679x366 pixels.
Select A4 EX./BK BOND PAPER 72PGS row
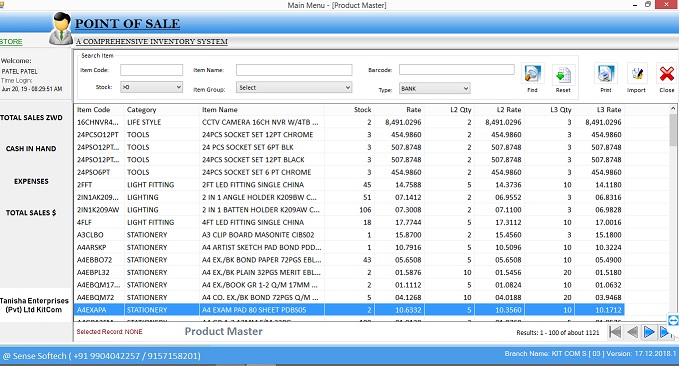(x=349, y=260)
